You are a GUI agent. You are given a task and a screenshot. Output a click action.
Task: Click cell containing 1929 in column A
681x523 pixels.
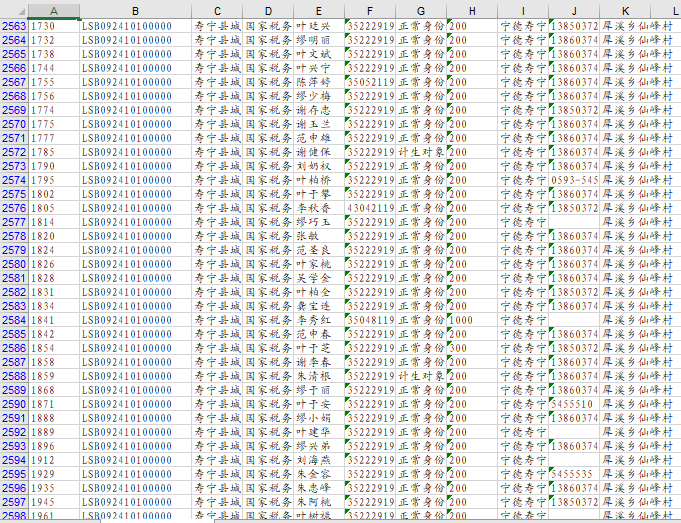pos(54,474)
